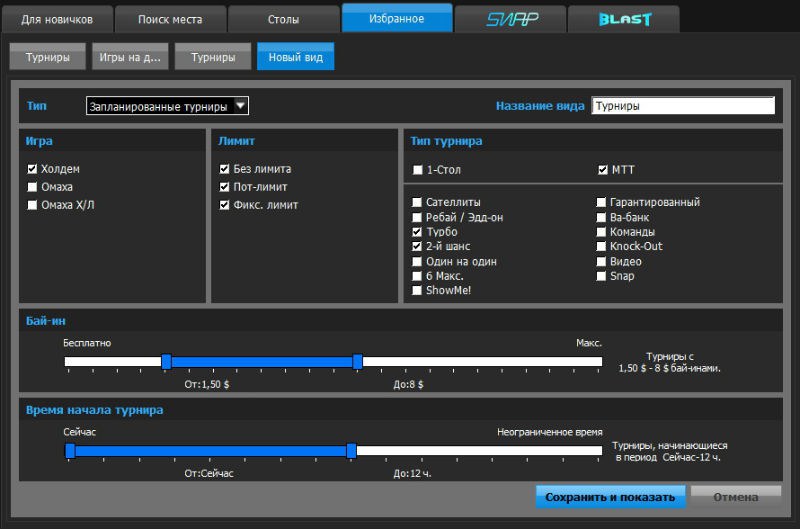Disable the Пот-лимит checkbox
The width and height of the screenshot is (800, 529).
pos(224,187)
